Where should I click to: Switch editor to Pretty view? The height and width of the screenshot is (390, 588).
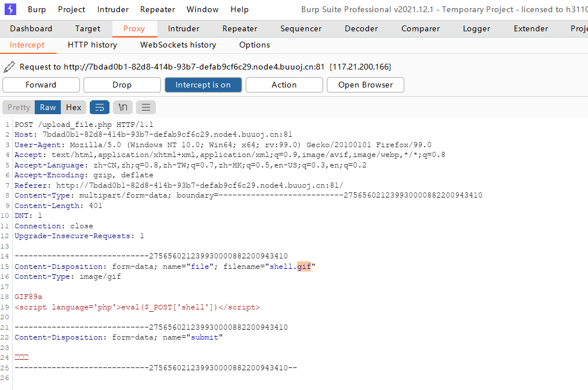(19, 107)
